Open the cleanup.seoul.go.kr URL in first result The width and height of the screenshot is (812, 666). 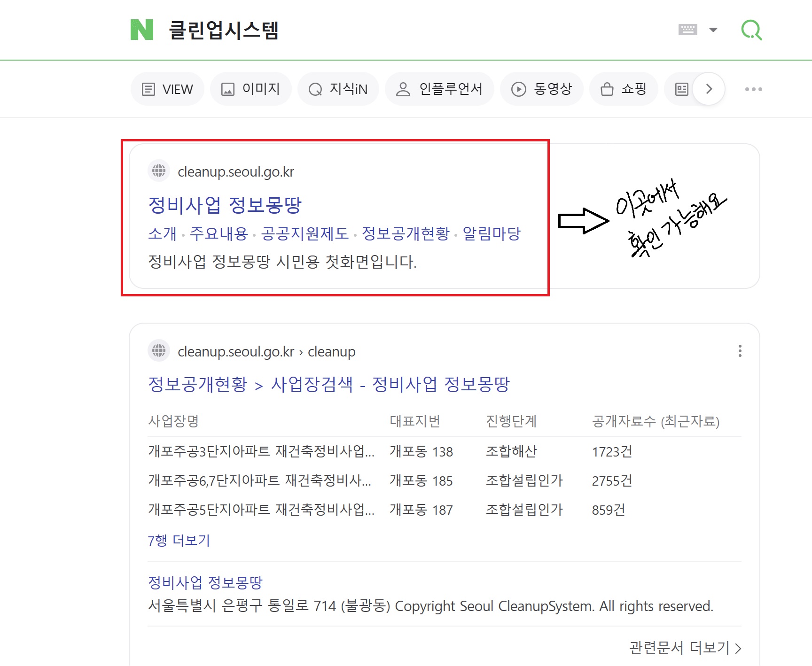[236, 171]
